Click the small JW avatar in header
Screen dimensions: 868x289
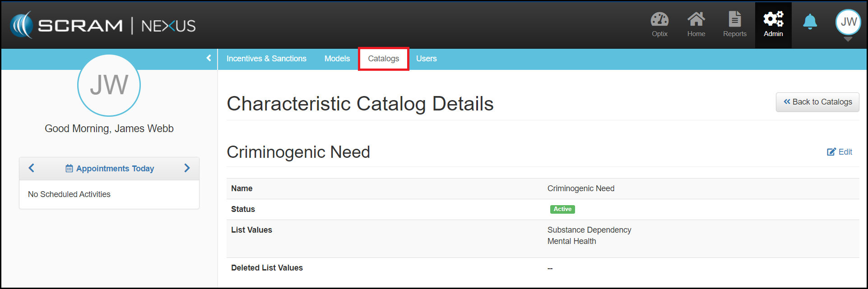(x=848, y=22)
